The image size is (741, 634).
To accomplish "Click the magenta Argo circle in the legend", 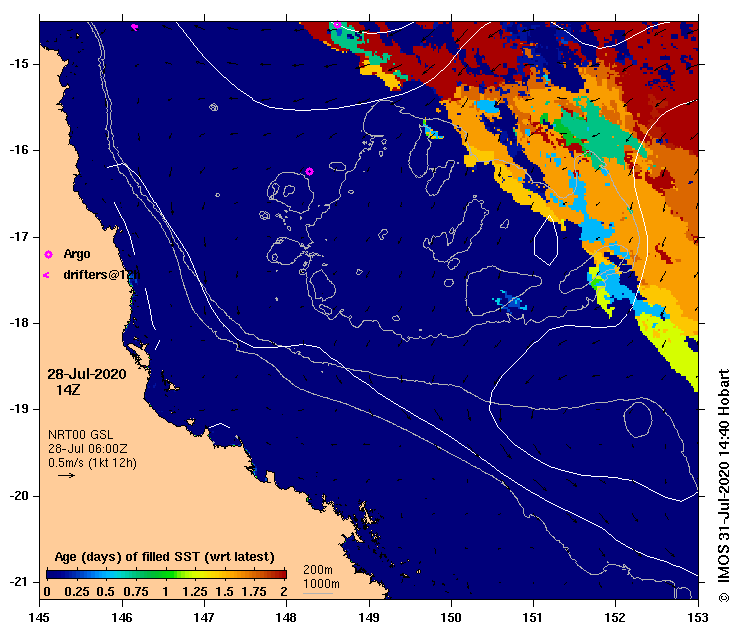I will click(48, 255).
